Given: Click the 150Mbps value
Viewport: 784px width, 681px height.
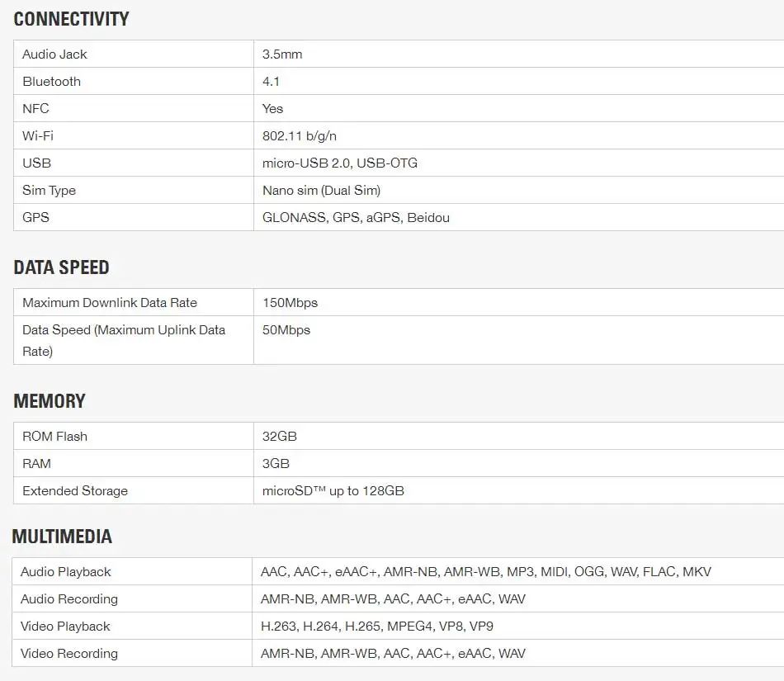Looking at the screenshot, I should (290, 303).
